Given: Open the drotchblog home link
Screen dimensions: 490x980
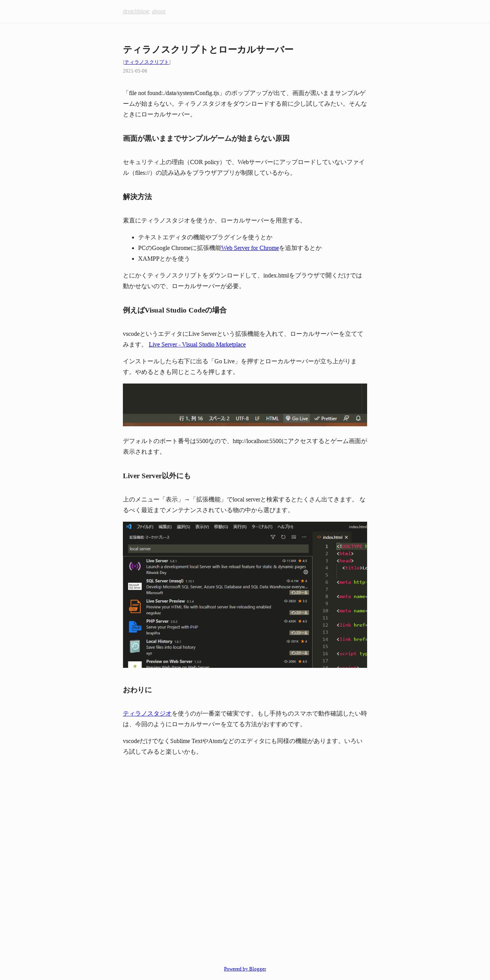Looking at the screenshot, I should coord(136,11).
